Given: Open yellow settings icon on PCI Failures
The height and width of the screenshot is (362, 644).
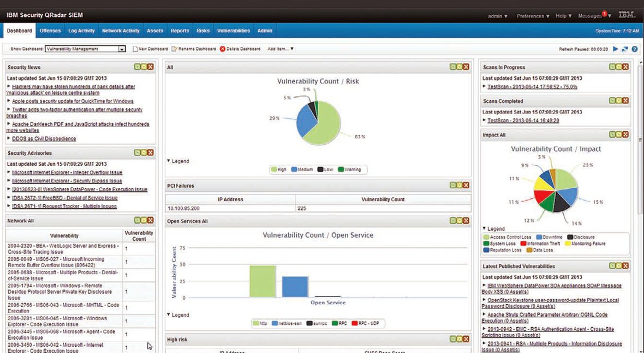Looking at the screenshot, I should coord(459,185).
